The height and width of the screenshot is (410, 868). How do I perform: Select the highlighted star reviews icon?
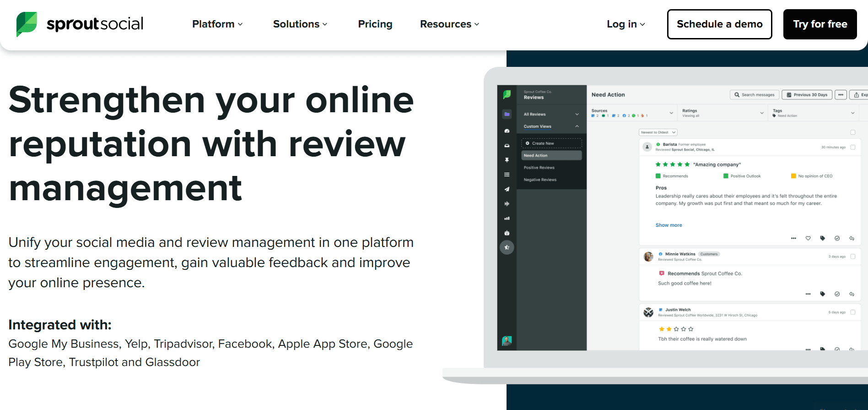[507, 247]
